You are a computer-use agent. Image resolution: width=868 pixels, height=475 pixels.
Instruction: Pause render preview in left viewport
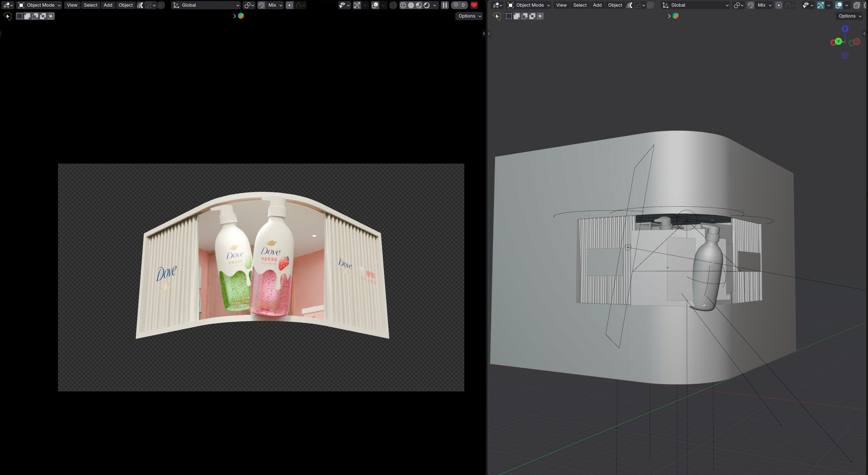coord(444,5)
